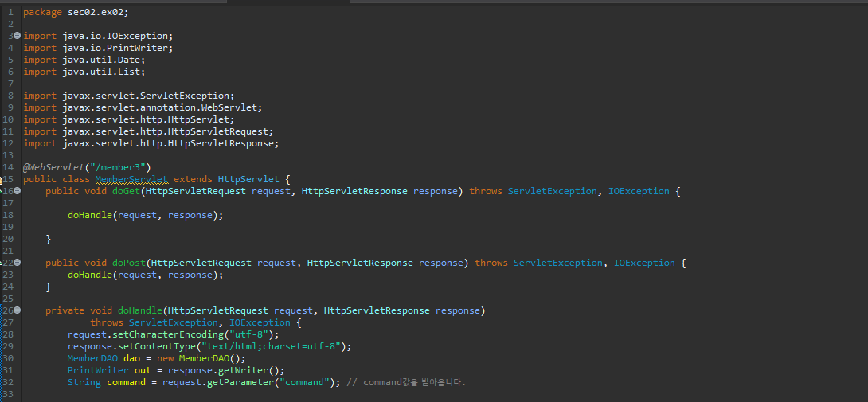Click setContentType on line 29
The height and width of the screenshot is (402, 868).
point(157,346)
